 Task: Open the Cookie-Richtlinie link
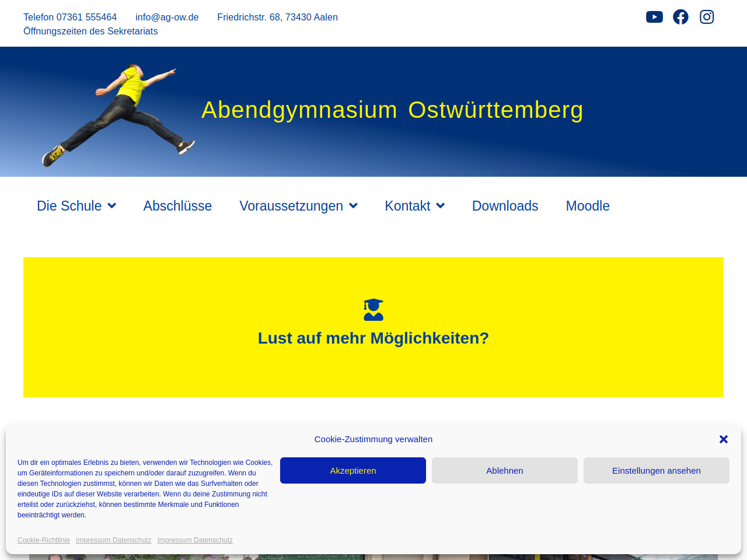44,540
